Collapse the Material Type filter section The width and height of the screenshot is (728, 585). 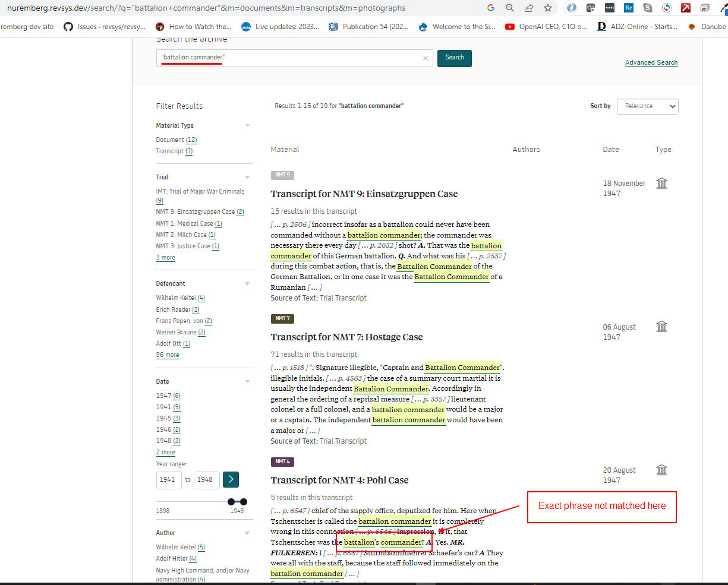click(247, 125)
